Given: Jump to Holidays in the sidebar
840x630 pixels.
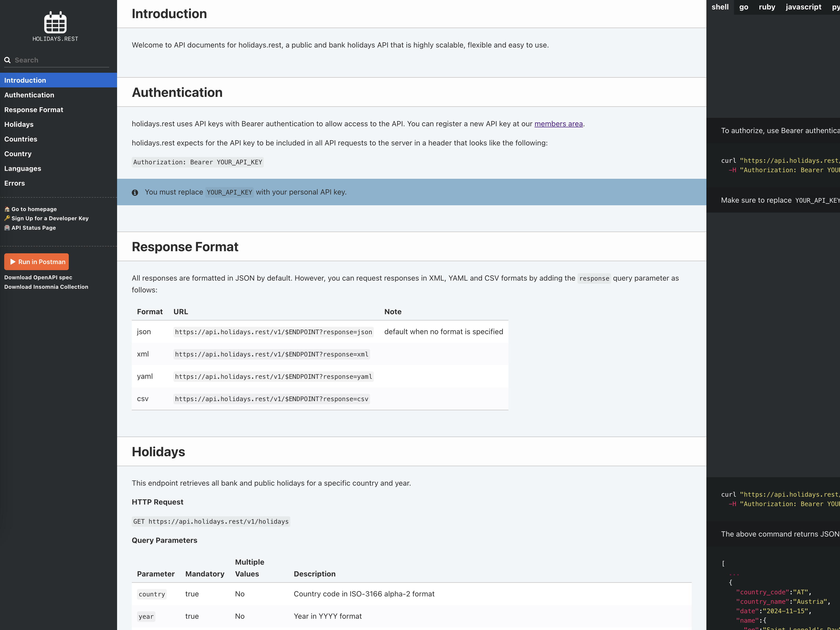Looking at the screenshot, I should coord(59,124).
